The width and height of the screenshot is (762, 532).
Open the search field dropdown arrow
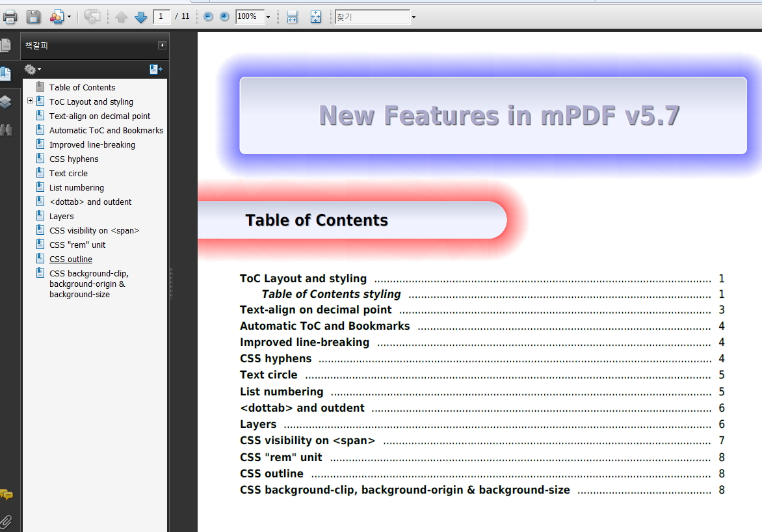click(x=414, y=17)
